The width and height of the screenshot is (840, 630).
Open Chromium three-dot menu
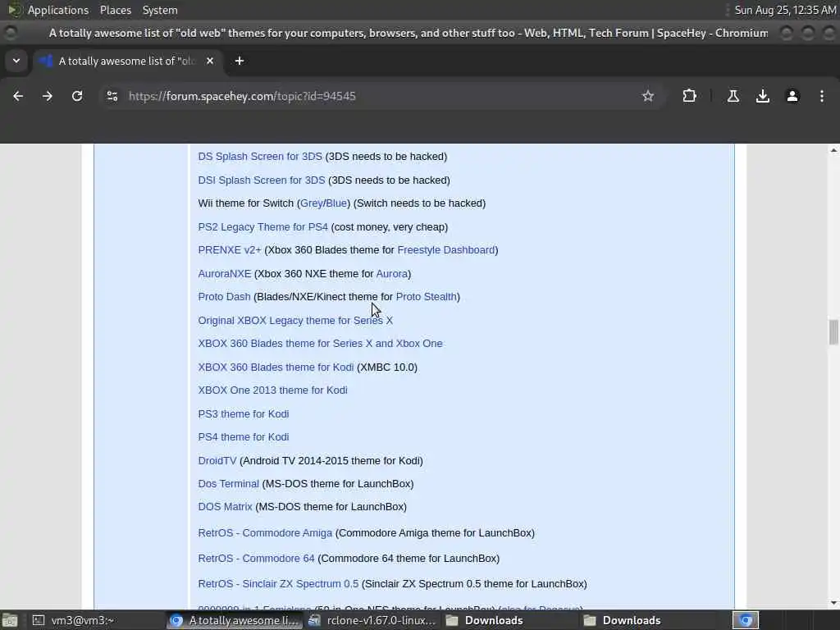coord(822,97)
